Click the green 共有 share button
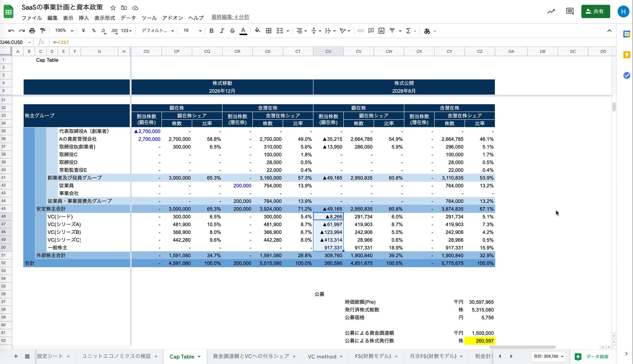Screen dimensions: 633x364 coord(595,11)
